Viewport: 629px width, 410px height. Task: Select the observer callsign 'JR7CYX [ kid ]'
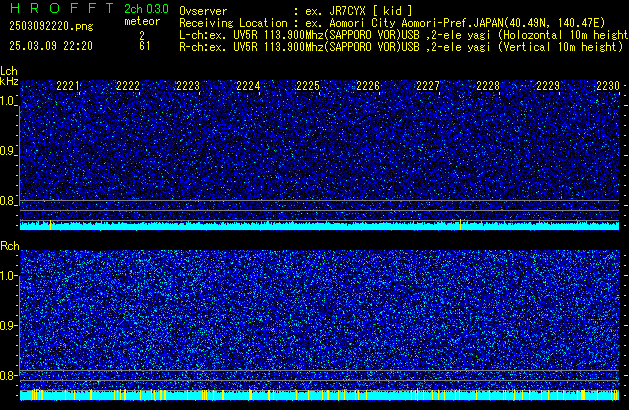(371, 11)
